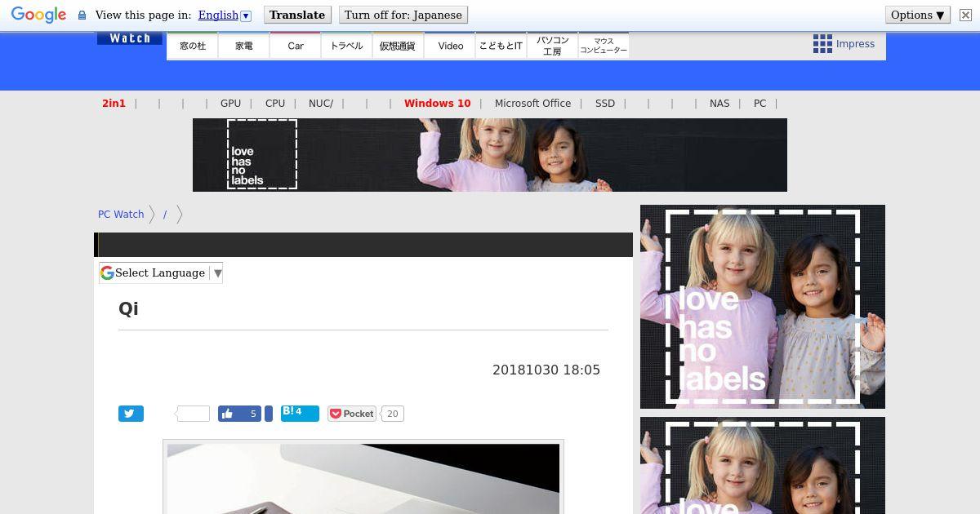The height and width of the screenshot is (514, 980).
Task: Open the パソコン工房 tab
Action: click(552, 46)
